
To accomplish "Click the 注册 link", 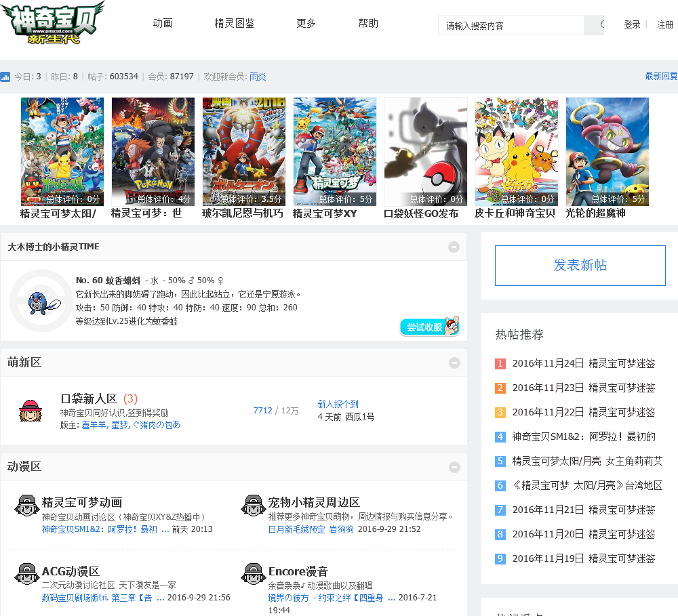I will tap(665, 24).
